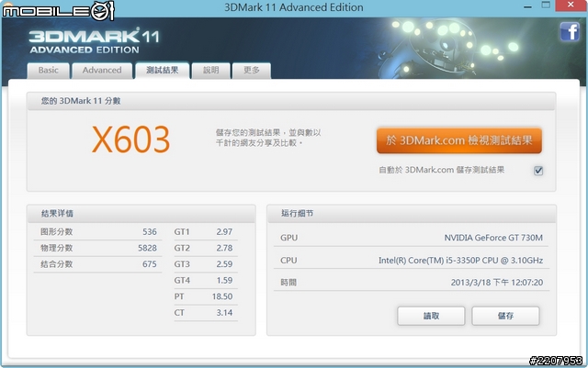Image resolution: width=588 pixels, height=368 pixels.
Task: Open the 更多 tab
Action: tap(251, 71)
